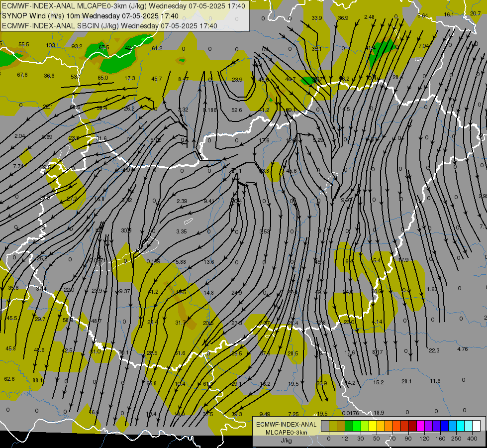Click the legend tick label 70
This screenshot has width=487, height=448.
(x=392, y=439)
